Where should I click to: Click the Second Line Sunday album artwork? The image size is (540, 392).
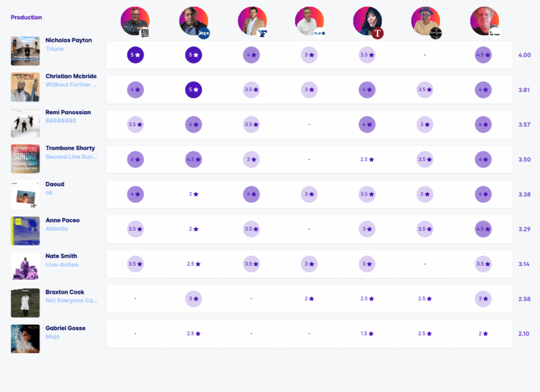click(25, 159)
